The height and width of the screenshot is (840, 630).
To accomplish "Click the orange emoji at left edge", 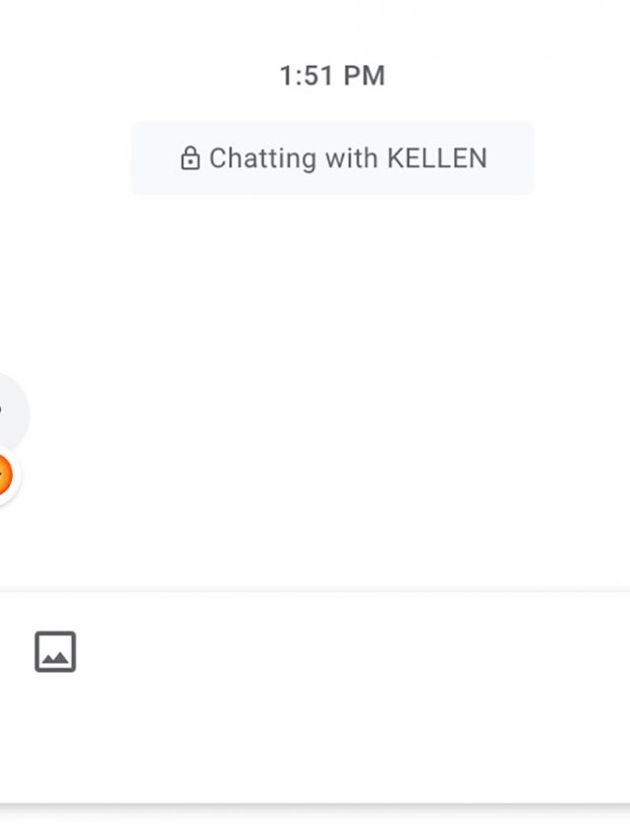I will tap(3, 477).
